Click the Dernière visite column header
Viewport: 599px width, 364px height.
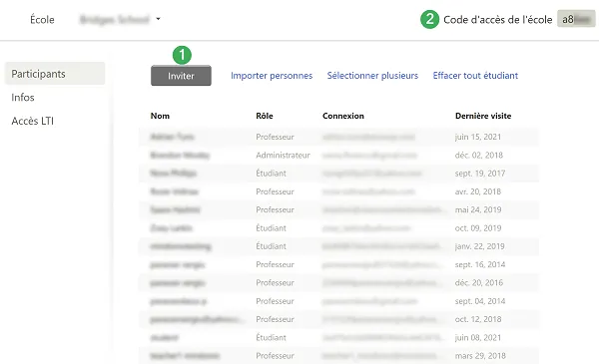pos(483,116)
